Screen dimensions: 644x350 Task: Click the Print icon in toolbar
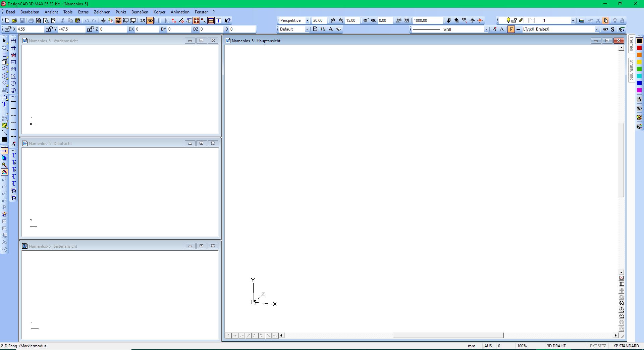coord(31,20)
